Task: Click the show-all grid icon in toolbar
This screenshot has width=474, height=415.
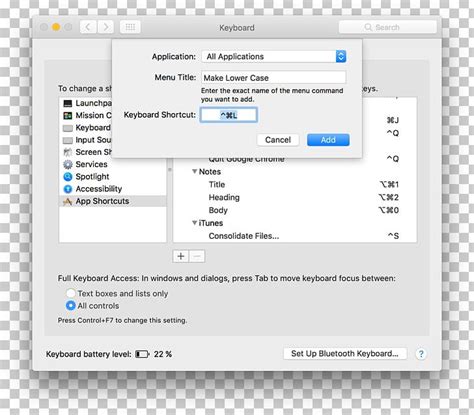Action: click(x=130, y=27)
